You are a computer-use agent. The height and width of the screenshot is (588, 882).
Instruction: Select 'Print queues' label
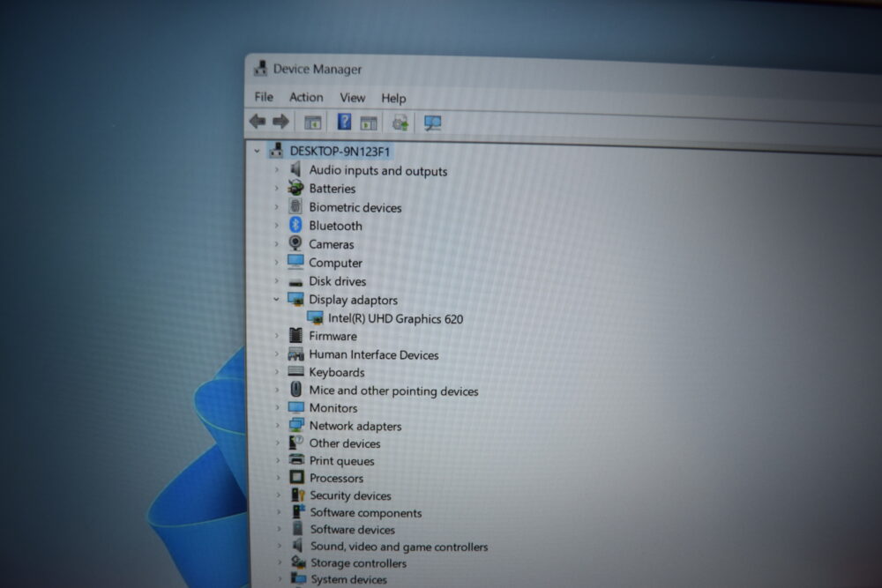tap(342, 461)
